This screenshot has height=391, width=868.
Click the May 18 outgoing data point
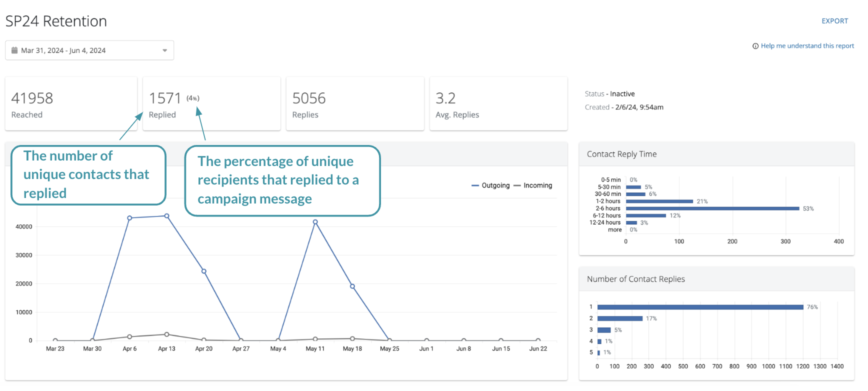coord(352,286)
